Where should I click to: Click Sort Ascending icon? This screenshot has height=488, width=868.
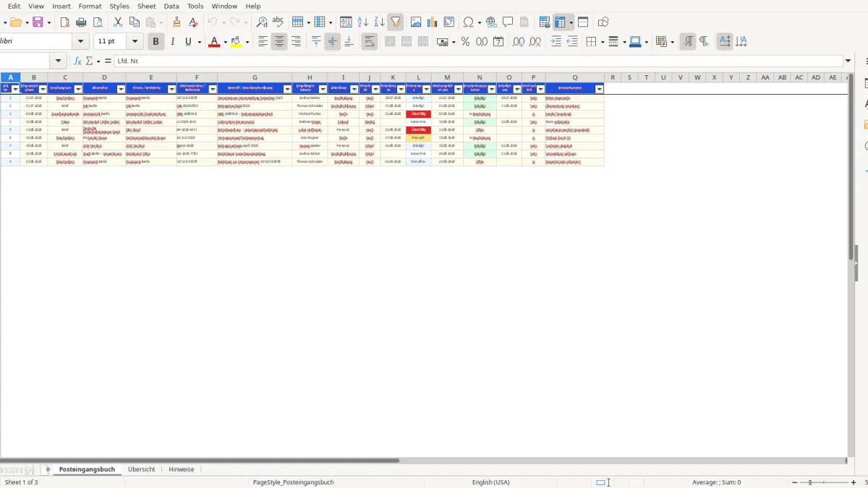362,22
